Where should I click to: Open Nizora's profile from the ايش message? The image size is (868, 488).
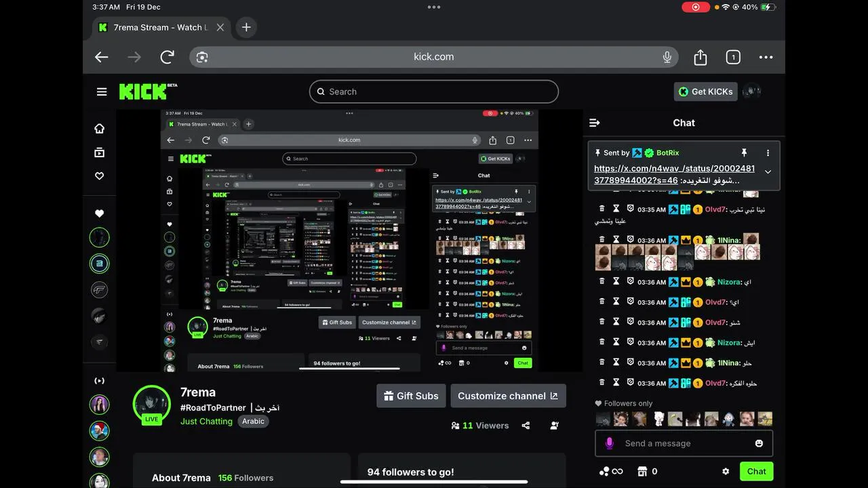pos(730,343)
